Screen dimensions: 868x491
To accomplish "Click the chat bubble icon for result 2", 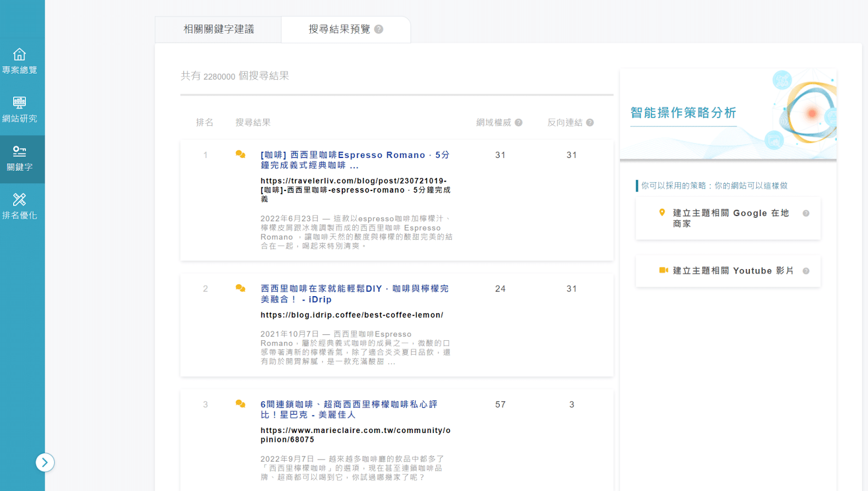I will click(240, 289).
